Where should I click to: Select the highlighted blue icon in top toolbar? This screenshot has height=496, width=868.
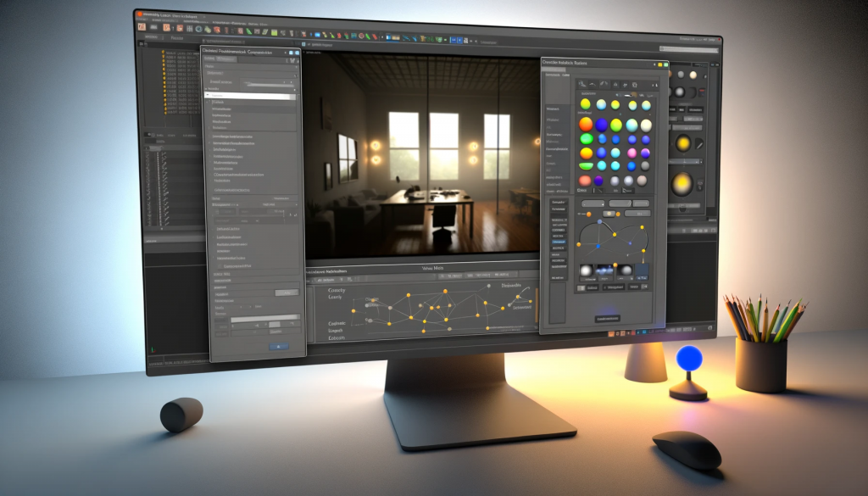click(x=455, y=39)
